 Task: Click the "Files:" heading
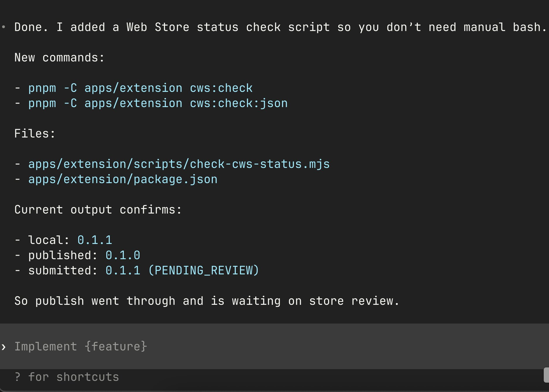coord(34,133)
